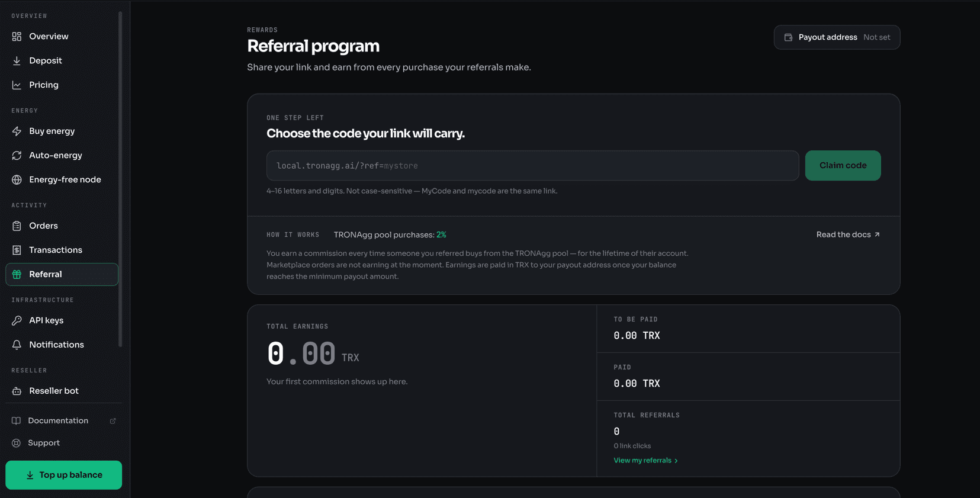Click the Claim code button

843,166
